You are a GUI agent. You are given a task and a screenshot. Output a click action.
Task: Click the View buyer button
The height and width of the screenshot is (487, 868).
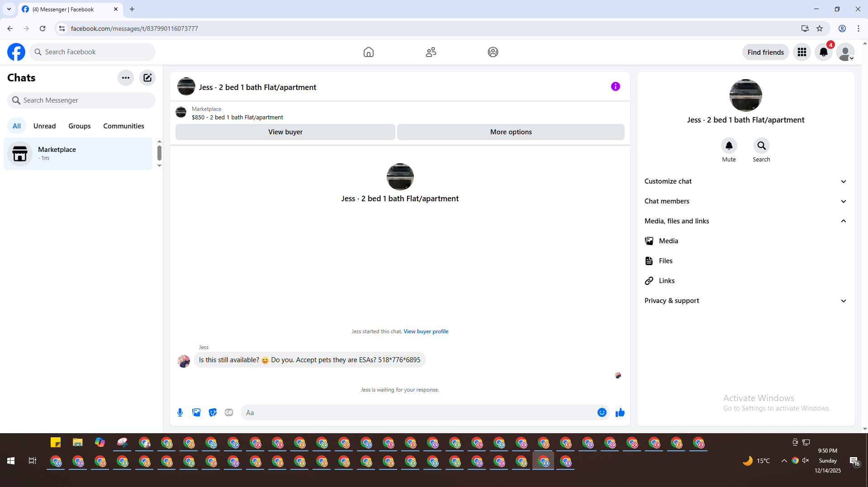tap(285, 132)
